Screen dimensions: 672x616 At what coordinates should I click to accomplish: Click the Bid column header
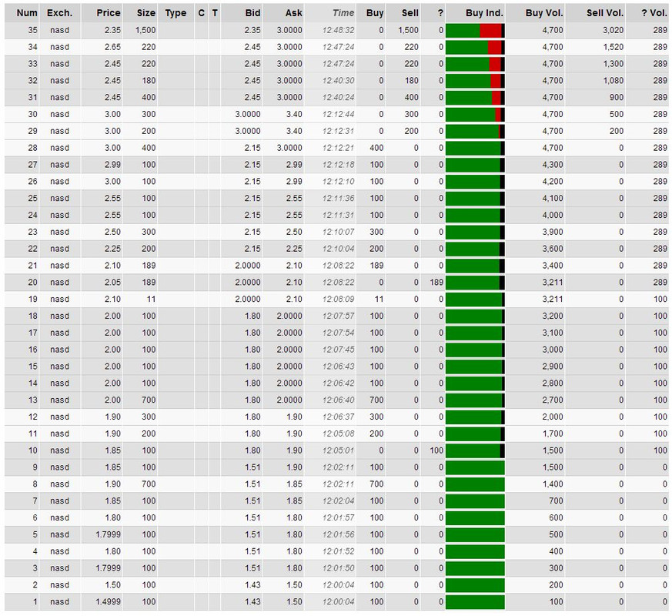coord(252,13)
